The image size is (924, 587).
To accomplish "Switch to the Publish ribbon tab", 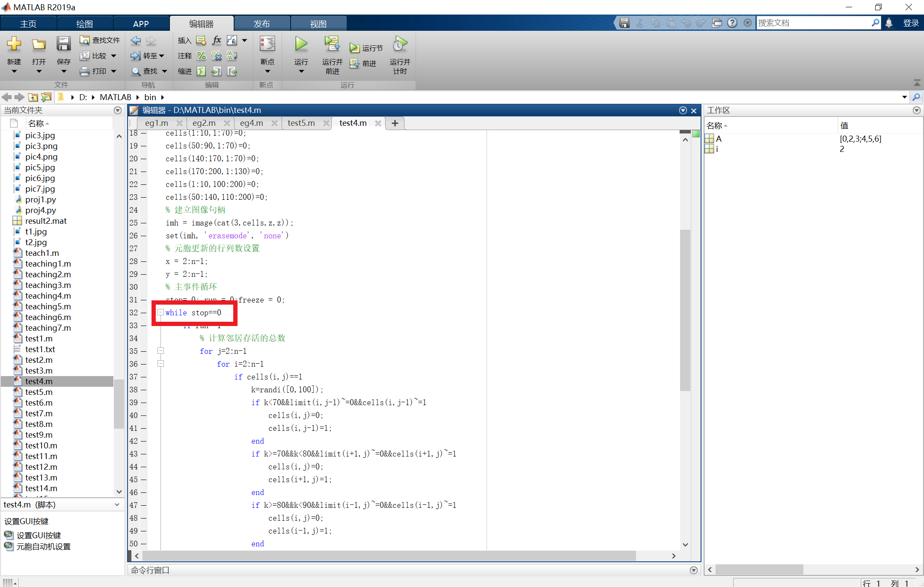I will click(261, 24).
